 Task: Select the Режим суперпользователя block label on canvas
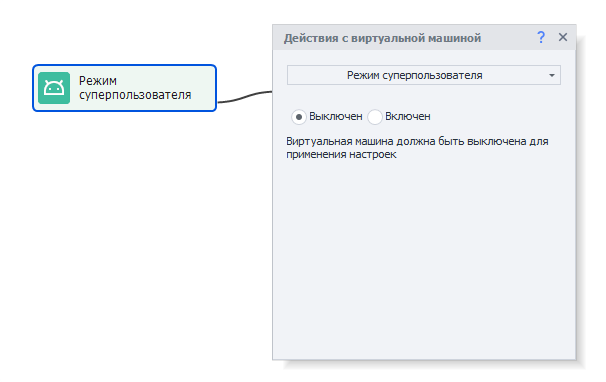(135, 88)
